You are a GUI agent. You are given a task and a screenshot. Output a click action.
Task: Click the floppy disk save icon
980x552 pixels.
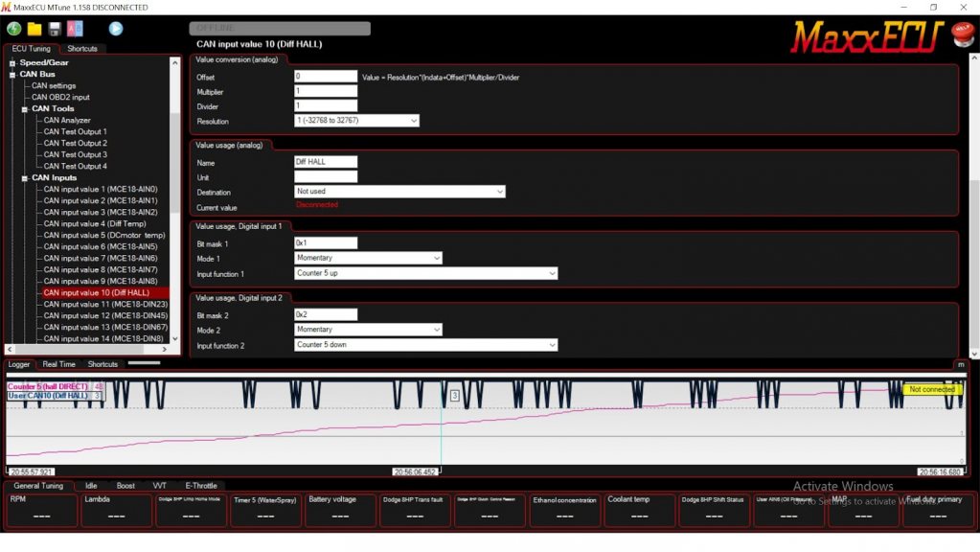55,29
